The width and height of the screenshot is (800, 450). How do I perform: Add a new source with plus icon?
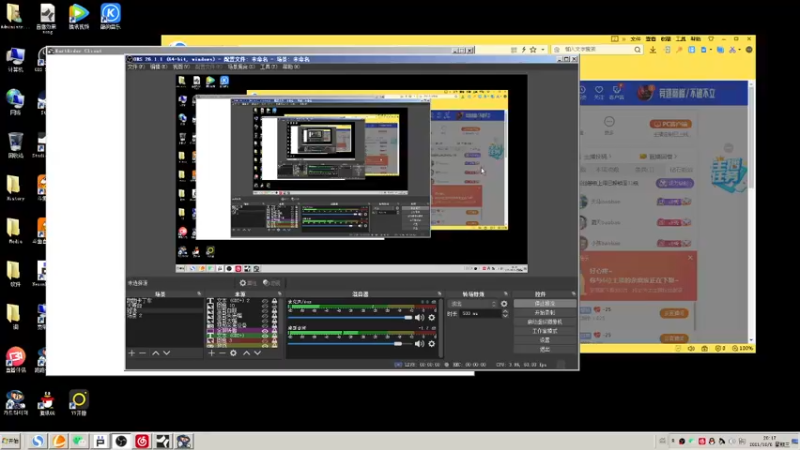[x=211, y=353]
